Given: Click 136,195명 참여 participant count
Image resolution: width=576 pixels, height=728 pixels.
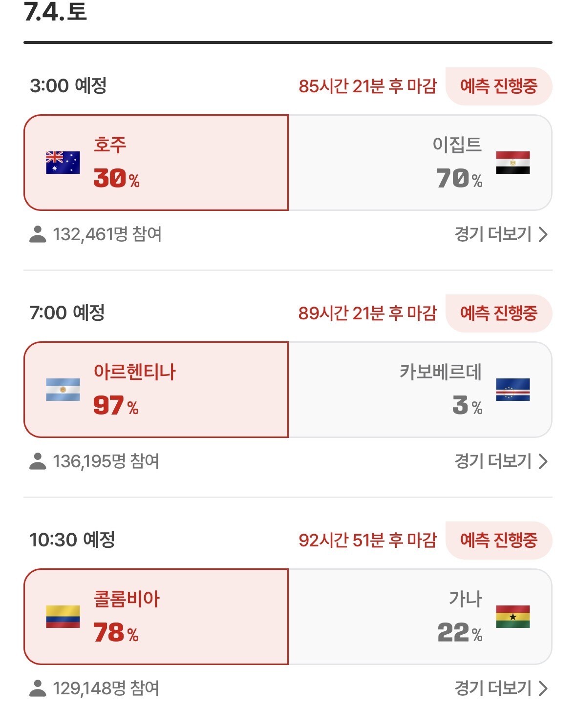Looking at the screenshot, I should [x=106, y=461].
